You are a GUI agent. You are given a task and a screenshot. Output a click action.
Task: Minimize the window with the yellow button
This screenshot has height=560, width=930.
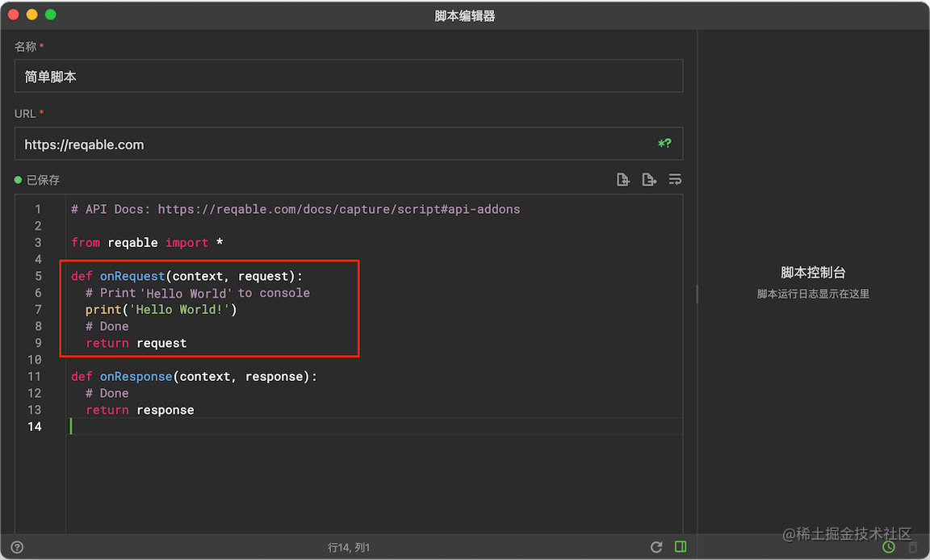pos(32,15)
